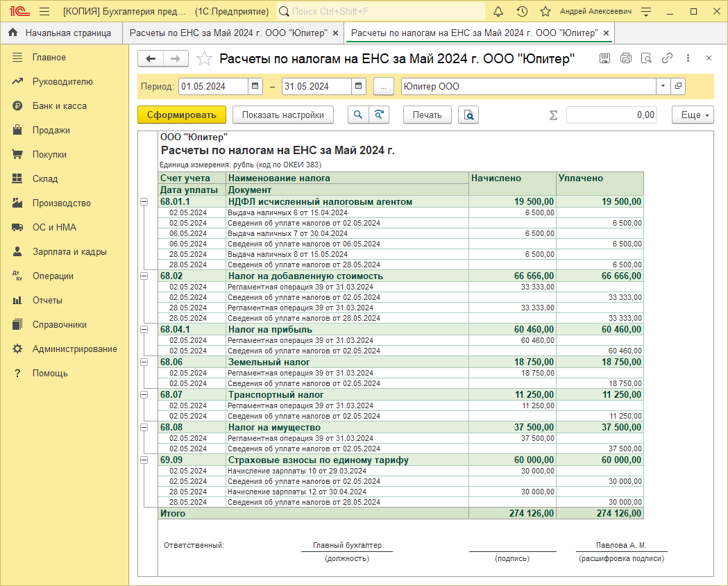Collapse the 69.09 Страховые взносы group
The height and width of the screenshot is (586, 728).
coord(144,460)
